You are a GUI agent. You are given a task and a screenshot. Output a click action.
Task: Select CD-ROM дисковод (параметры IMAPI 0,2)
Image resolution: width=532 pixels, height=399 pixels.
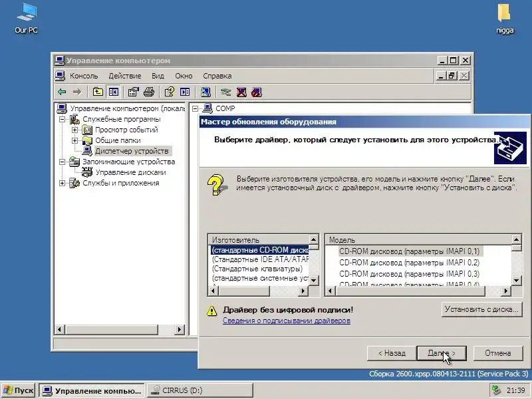pos(409,263)
